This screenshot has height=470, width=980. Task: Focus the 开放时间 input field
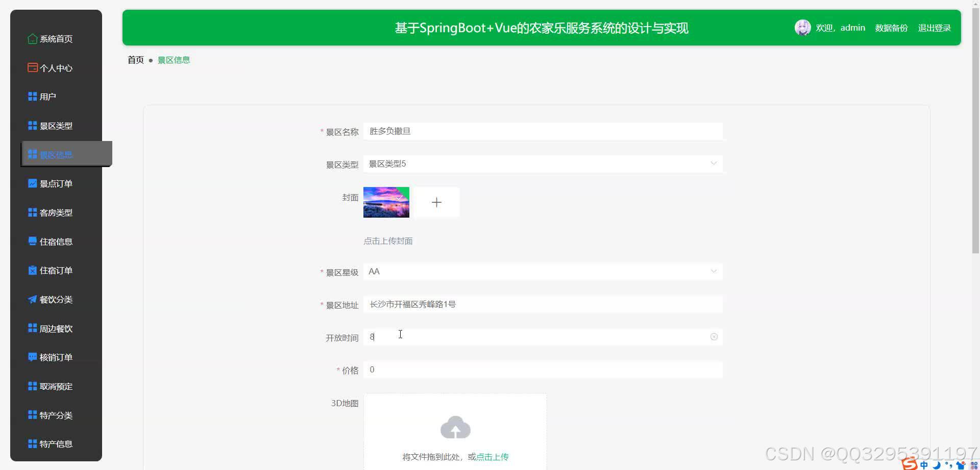pyautogui.click(x=543, y=337)
